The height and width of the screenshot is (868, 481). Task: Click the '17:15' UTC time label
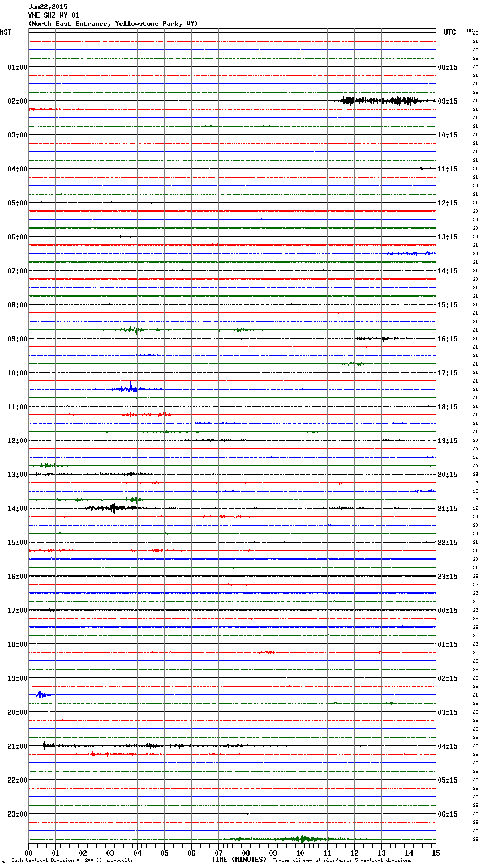tap(448, 373)
